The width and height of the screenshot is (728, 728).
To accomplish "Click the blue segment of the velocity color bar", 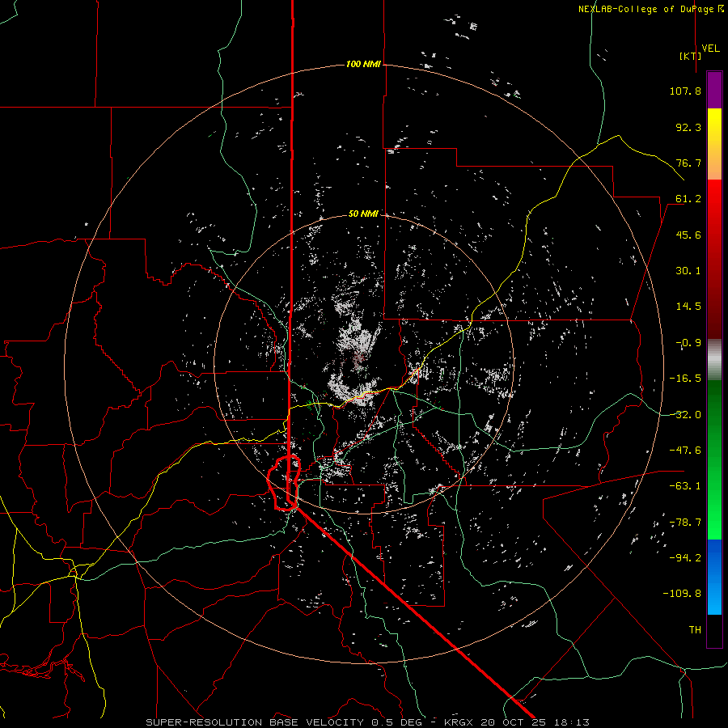I will tap(714, 577).
